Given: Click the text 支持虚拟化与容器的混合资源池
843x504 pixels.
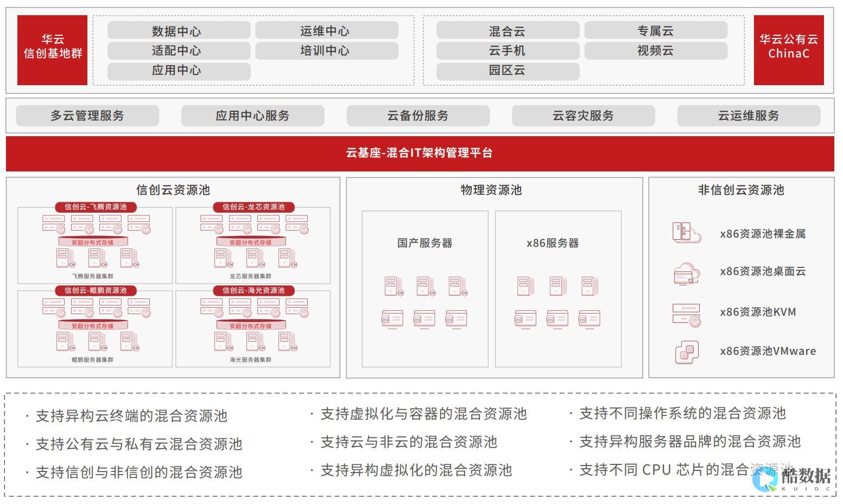Looking at the screenshot, I should pos(423,414).
